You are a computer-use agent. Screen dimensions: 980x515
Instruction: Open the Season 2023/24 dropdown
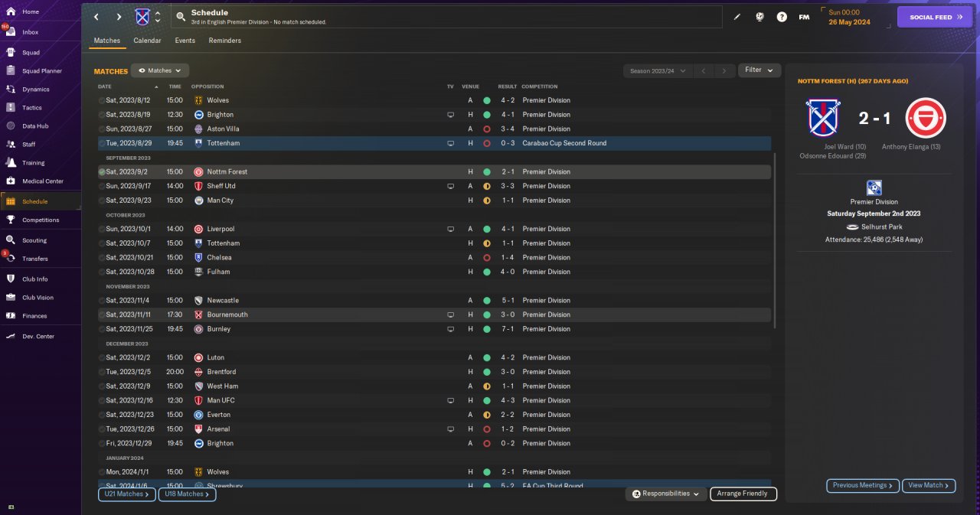[x=658, y=70]
